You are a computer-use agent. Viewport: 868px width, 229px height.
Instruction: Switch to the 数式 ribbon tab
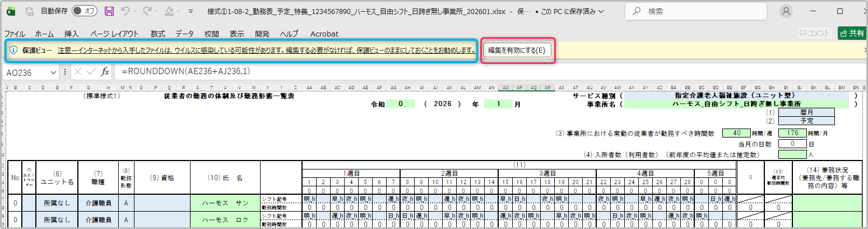[157, 34]
